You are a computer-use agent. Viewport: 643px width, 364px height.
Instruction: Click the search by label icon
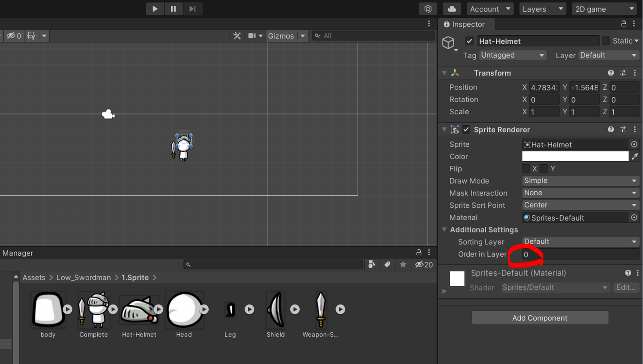point(387,265)
